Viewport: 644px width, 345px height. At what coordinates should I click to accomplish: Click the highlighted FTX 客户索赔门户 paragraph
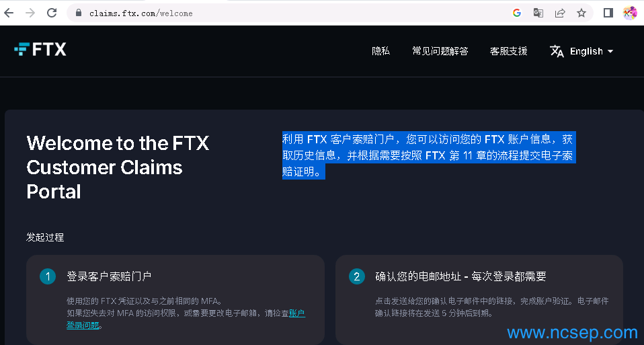point(429,155)
